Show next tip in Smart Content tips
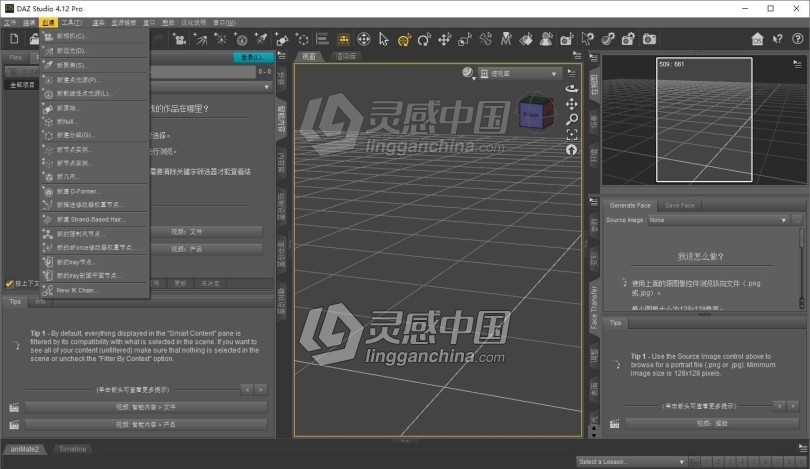Viewport: 810px width, 469px height. 261,390
